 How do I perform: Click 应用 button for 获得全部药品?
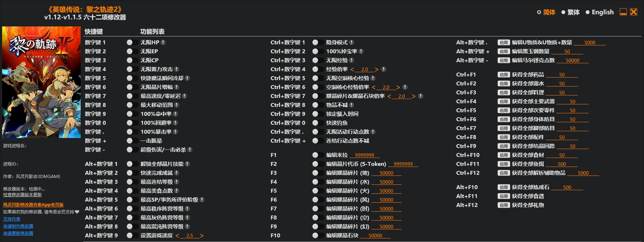tap(504, 75)
